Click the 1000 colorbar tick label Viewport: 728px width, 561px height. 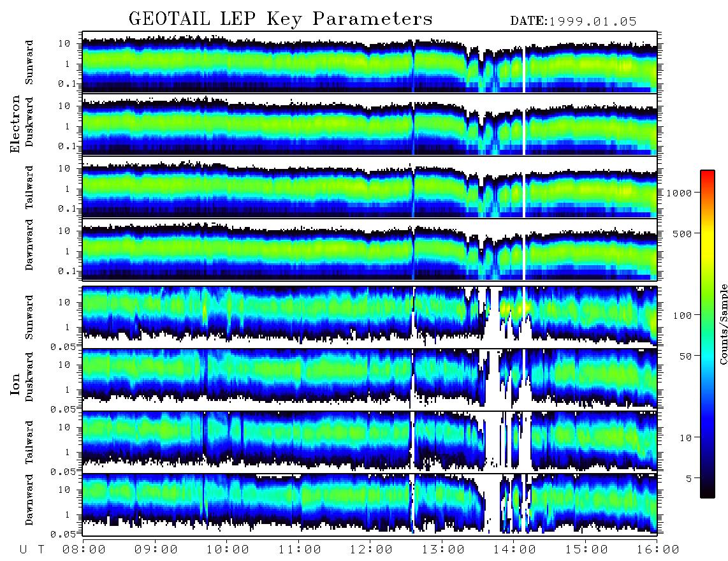(x=679, y=193)
